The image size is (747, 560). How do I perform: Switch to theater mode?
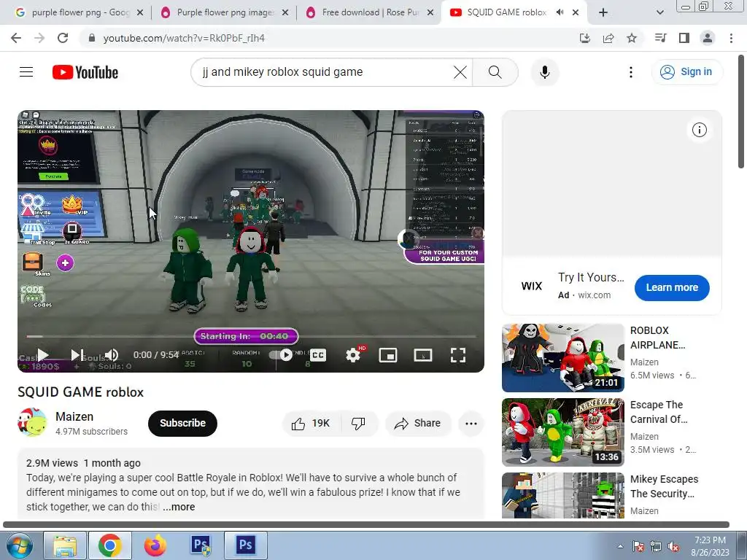(423, 355)
